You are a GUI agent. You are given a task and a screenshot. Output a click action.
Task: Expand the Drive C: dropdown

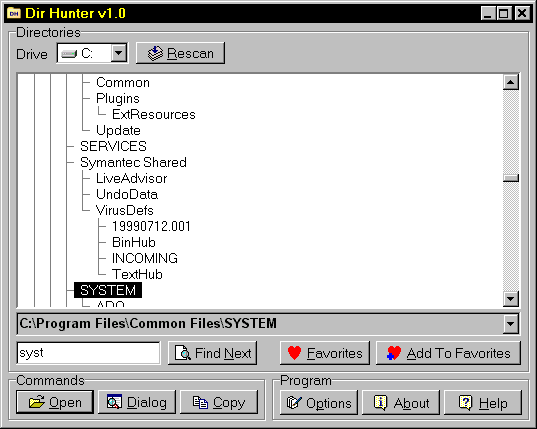tap(118, 53)
